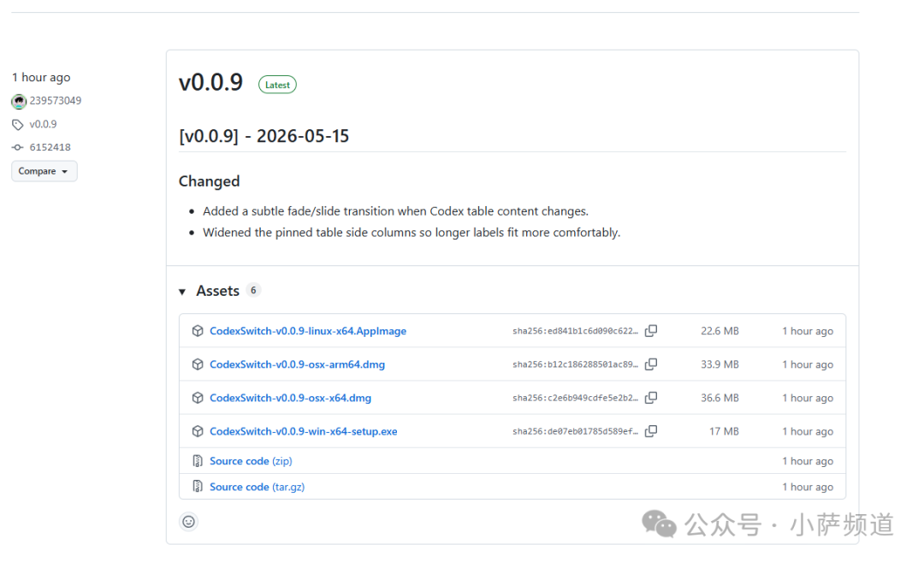Click the archive icon beside Source code (tar.gz)
The width and height of the screenshot is (924, 562).
click(198, 487)
